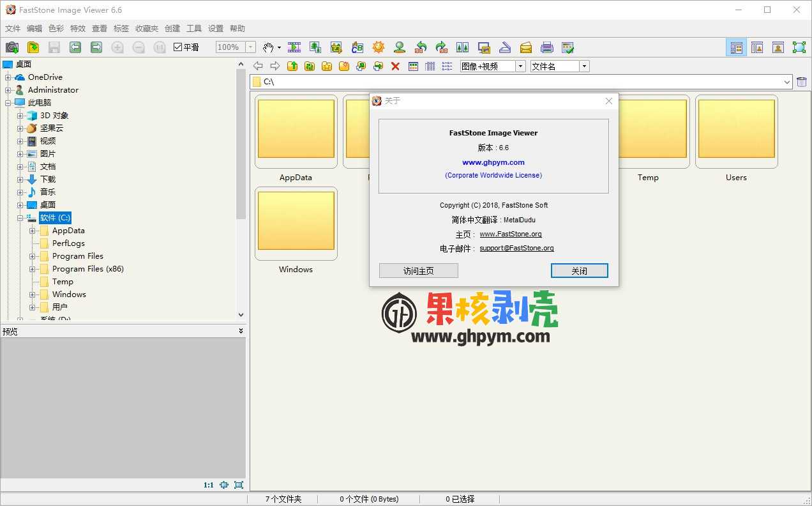Click the create new folder icon
This screenshot has width=812, height=506.
click(344, 66)
